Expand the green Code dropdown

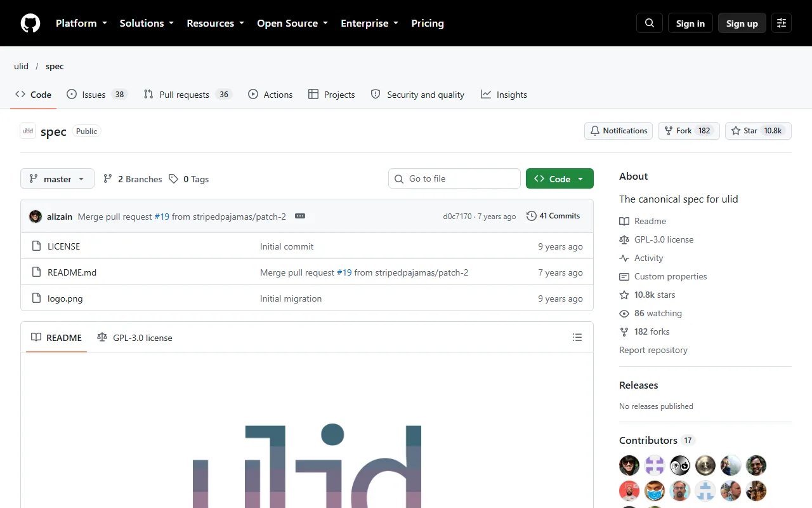pos(560,179)
